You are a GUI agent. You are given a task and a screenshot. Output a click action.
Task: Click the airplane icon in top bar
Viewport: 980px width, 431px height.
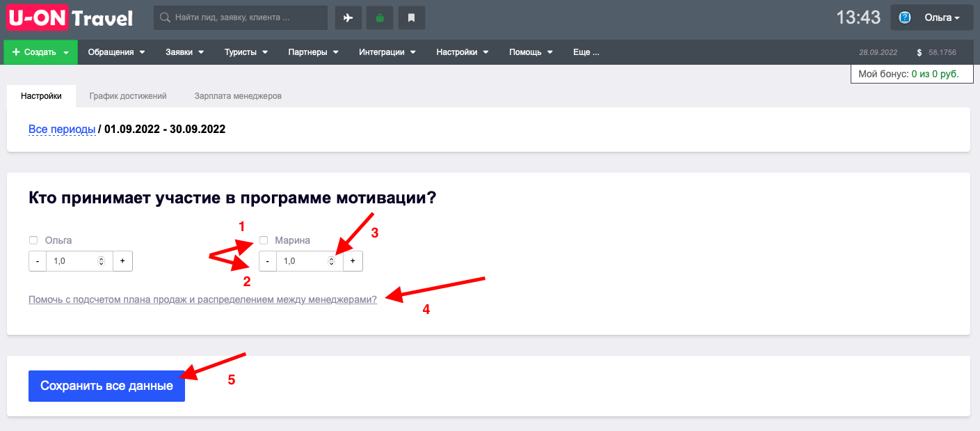click(348, 18)
